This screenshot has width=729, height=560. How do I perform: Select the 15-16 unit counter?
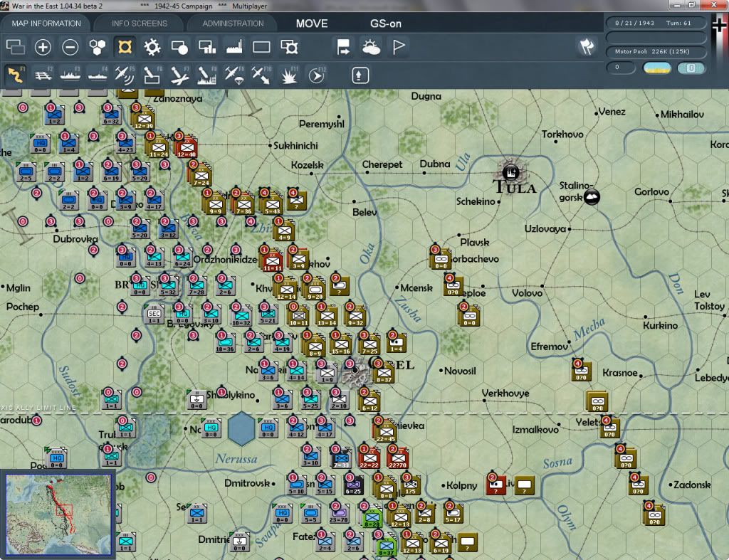(x=341, y=344)
